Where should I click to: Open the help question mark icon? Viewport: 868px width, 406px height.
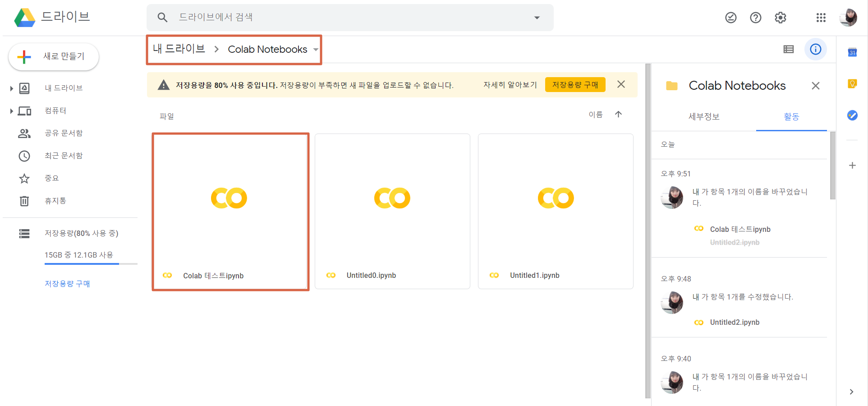click(756, 18)
